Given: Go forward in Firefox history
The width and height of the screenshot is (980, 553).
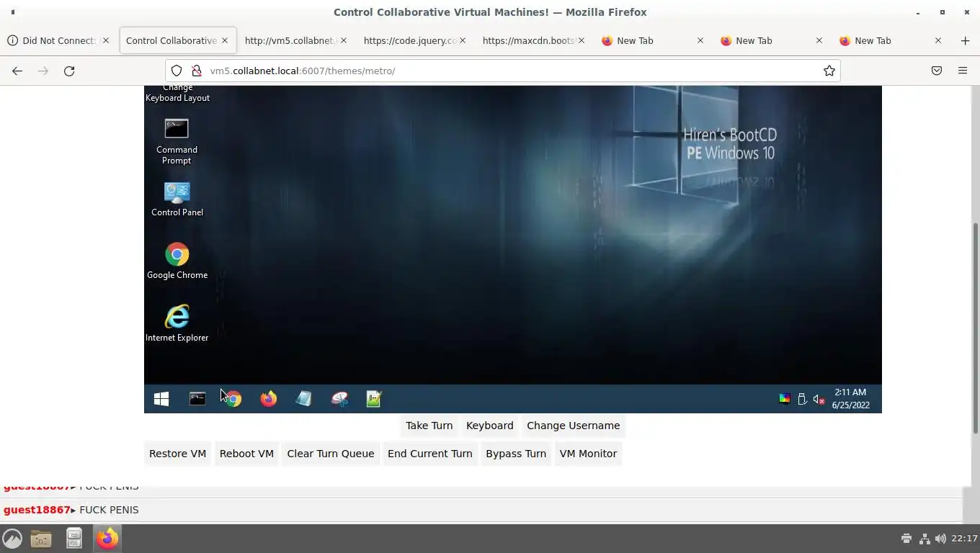Looking at the screenshot, I should [x=43, y=71].
